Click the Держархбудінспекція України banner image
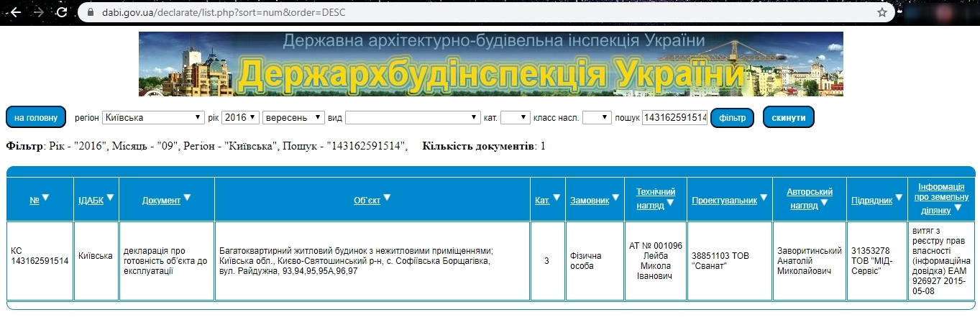The width and height of the screenshot is (980, 325). click(x=490, y=64)
